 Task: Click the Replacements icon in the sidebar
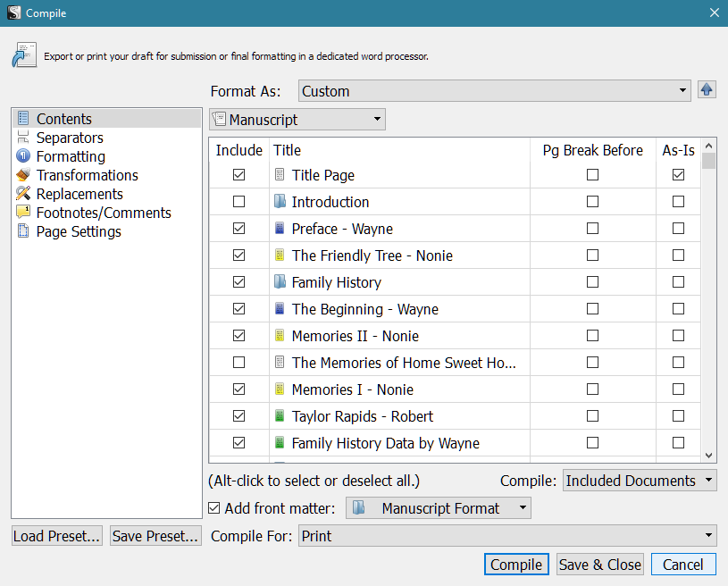(x=23, y=194)
